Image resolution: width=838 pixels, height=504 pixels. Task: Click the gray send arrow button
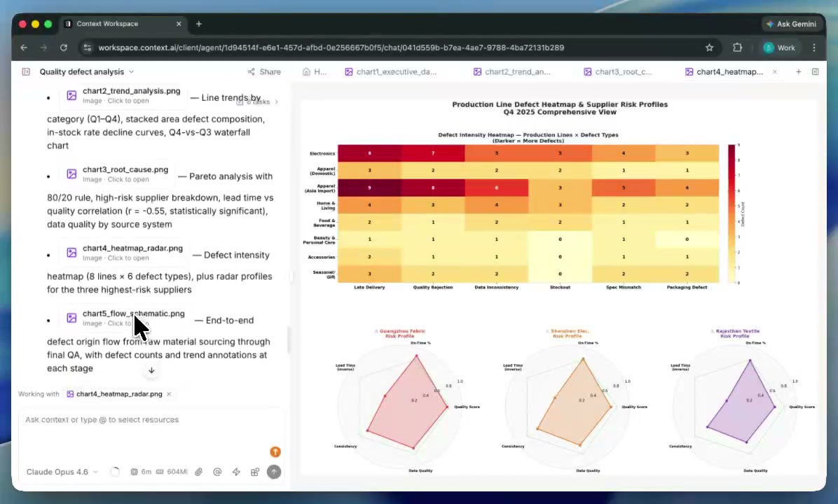274,472
